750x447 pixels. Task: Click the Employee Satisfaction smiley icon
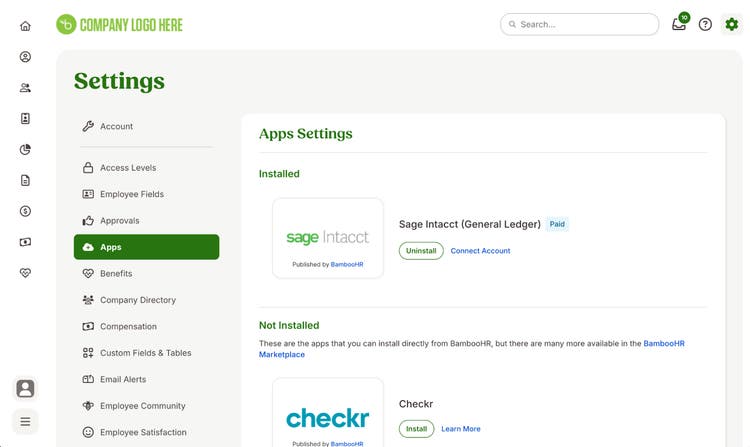click(88, 432)
